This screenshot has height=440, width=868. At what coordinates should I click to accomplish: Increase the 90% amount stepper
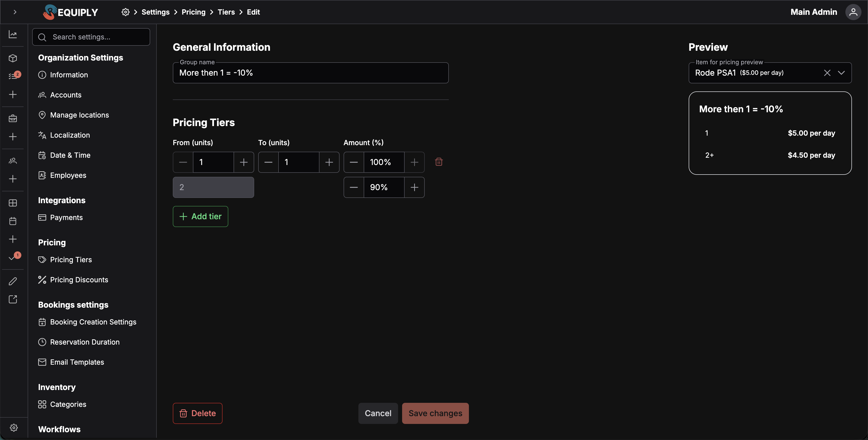click(414, 187)
